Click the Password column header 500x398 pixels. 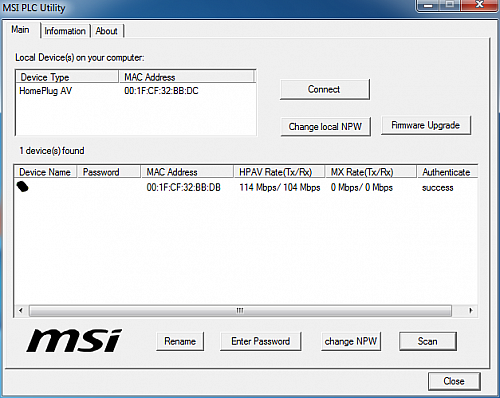tap(109, 172)
